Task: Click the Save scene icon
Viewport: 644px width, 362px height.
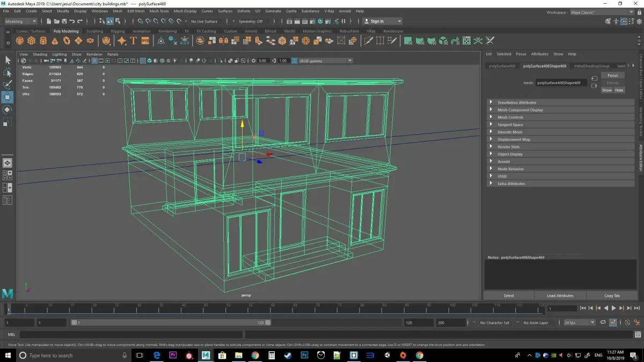Action: coord(64,21)
